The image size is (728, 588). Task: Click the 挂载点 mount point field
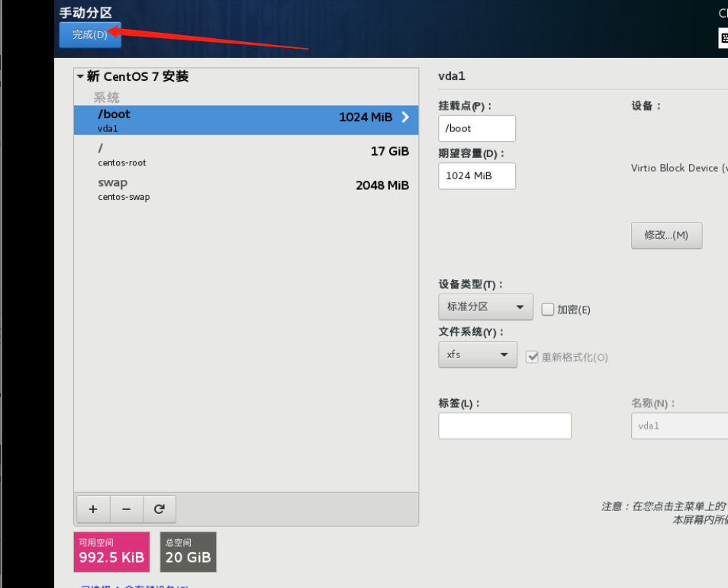[477, 129]
